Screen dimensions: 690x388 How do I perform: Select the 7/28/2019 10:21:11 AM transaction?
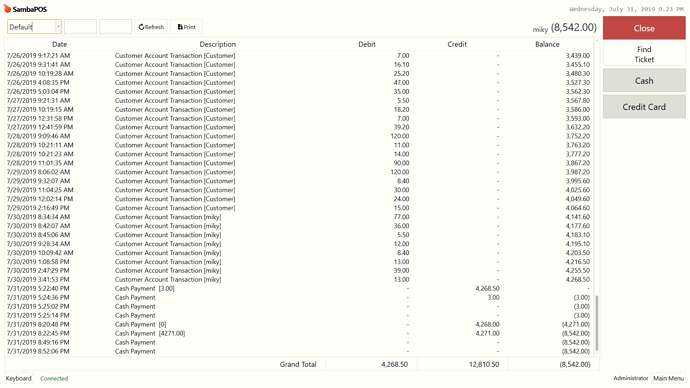pyautogui.click(x=299, y=145)
